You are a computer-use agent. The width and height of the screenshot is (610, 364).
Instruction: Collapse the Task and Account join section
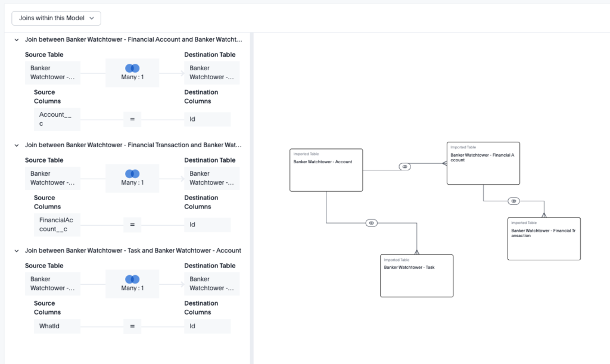coord(16,250)
